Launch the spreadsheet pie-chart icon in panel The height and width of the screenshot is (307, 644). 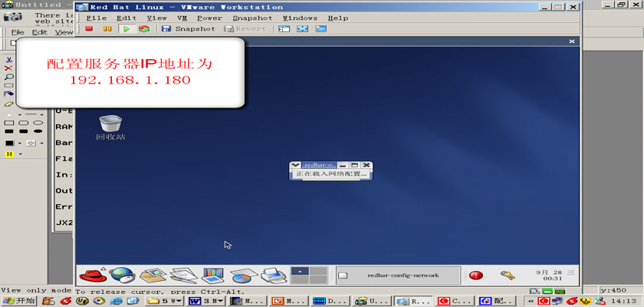(x=244, y=276)
